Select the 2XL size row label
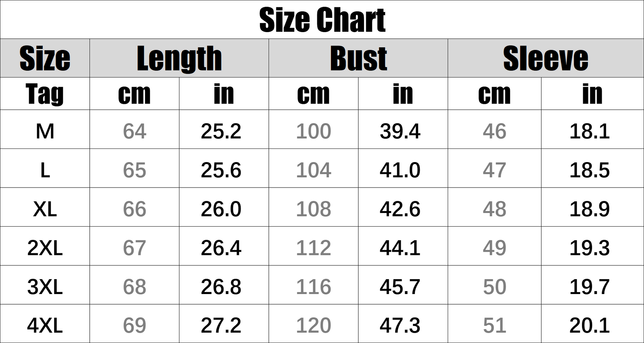This screenshot has width=644, height=343. [45, 248]
